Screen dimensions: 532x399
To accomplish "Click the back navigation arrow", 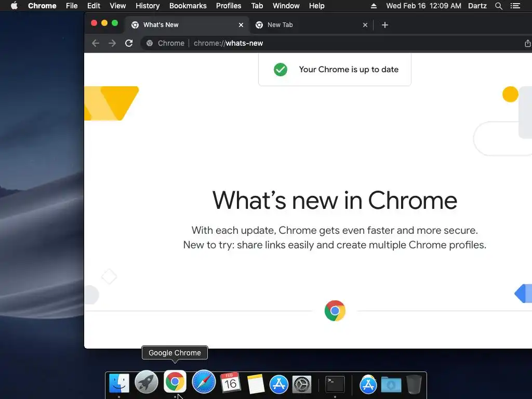I will coord(96,43).
